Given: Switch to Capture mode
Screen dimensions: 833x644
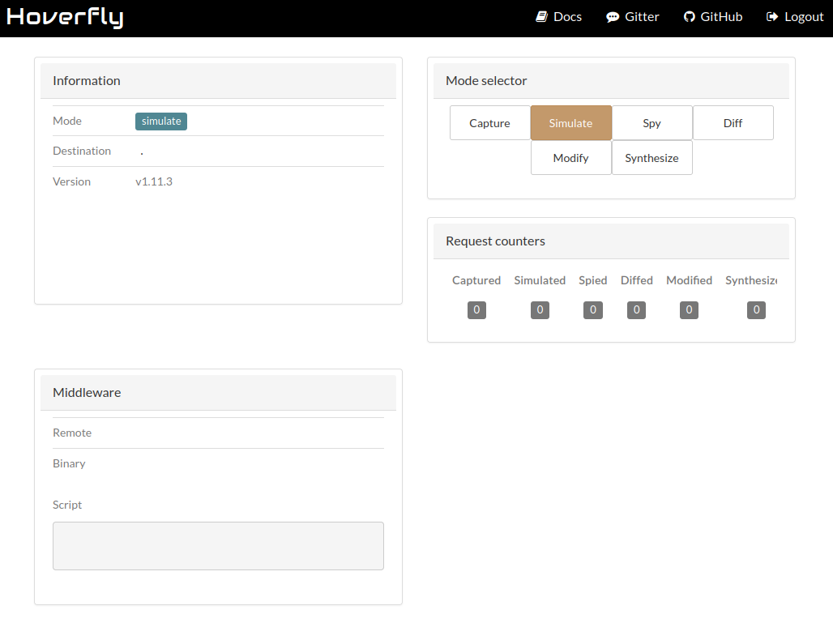Looking at the screenshot, I should [489, 122].
